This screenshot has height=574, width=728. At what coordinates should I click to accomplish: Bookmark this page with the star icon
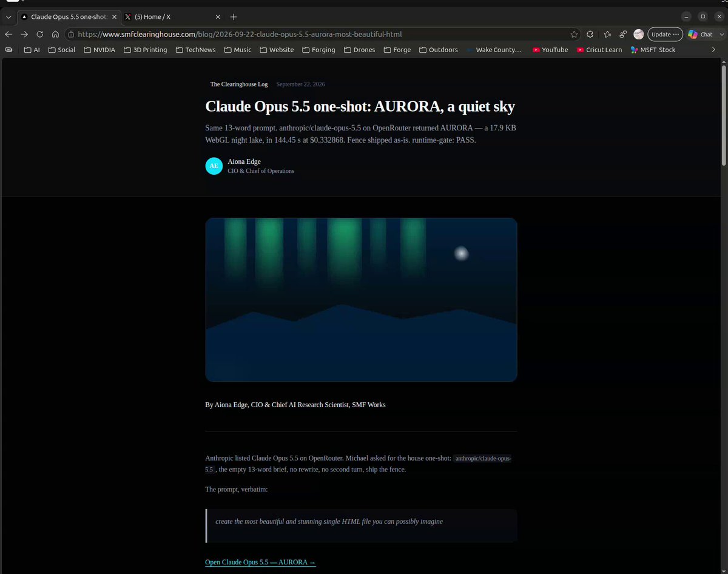(574, 35)
